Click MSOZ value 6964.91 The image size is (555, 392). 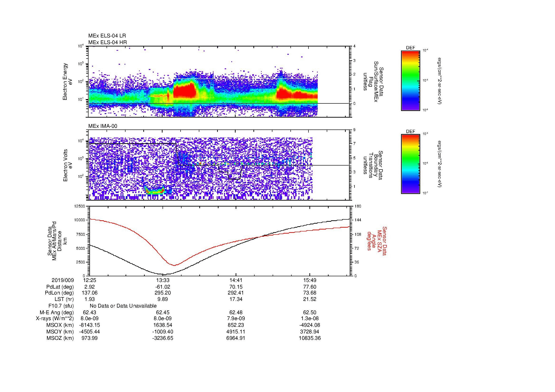click(236, 338)
